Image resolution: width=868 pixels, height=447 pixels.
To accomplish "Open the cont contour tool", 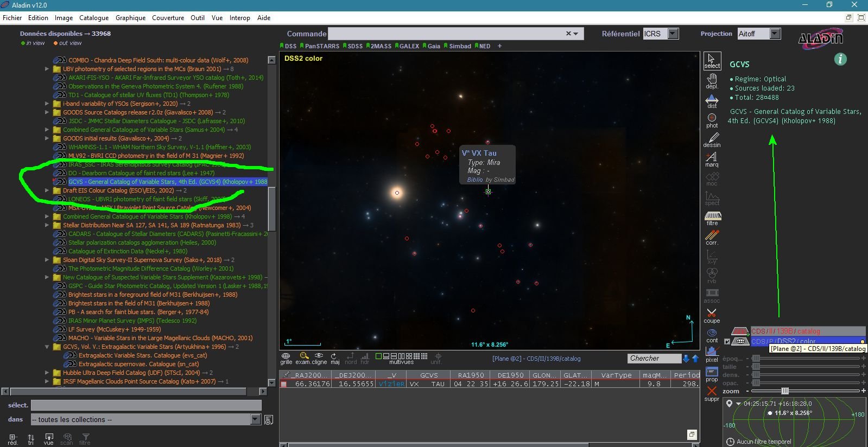I will (712, 335).
